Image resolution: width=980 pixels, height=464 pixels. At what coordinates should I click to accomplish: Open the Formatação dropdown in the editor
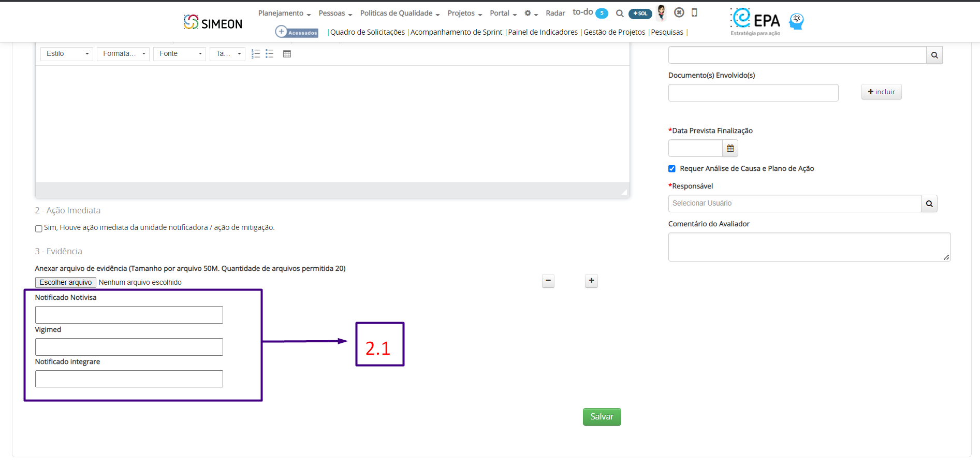click(123, 54)
